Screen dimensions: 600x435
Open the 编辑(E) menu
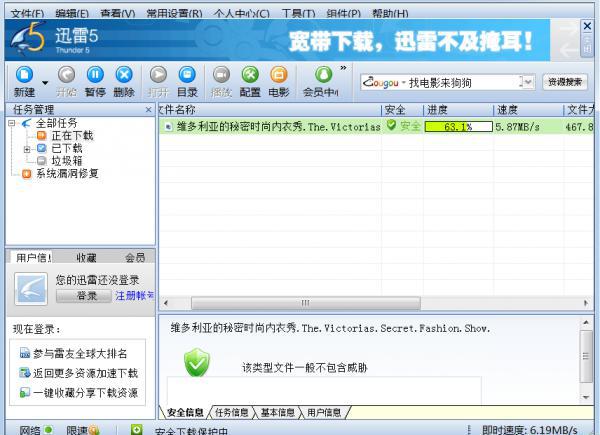72,14
